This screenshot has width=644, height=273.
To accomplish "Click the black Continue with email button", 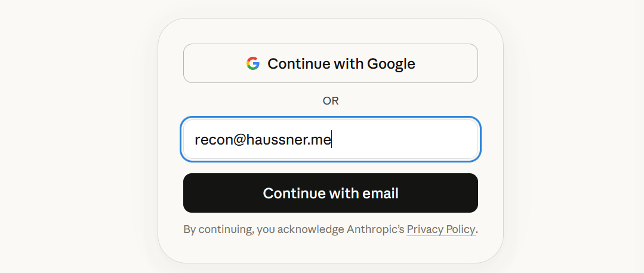I will pos(331,193).
